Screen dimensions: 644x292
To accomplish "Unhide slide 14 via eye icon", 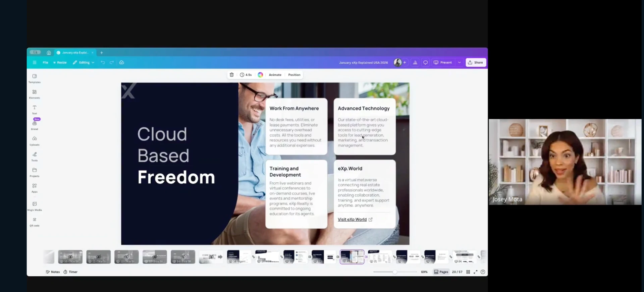I will pyautogui.click(x=183, y=257).
